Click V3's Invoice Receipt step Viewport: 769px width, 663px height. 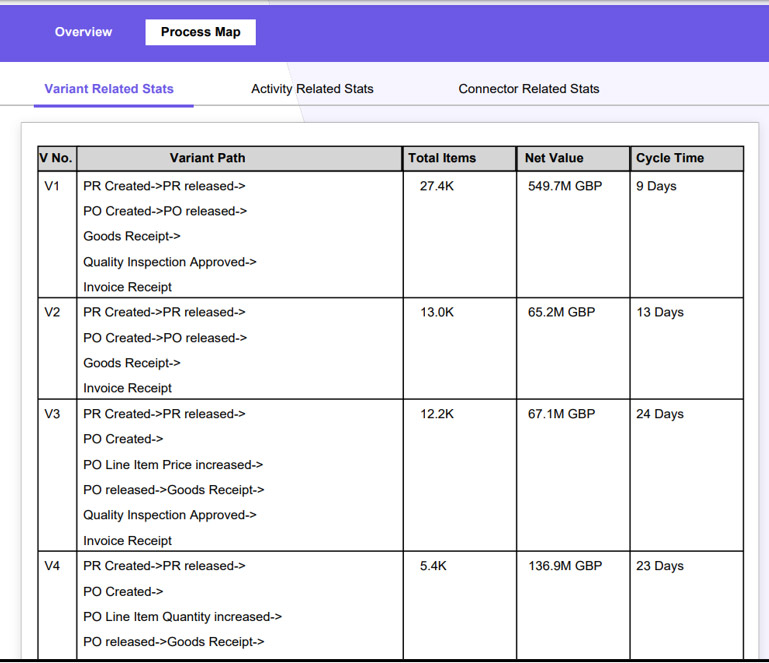[x=128, y=540]
